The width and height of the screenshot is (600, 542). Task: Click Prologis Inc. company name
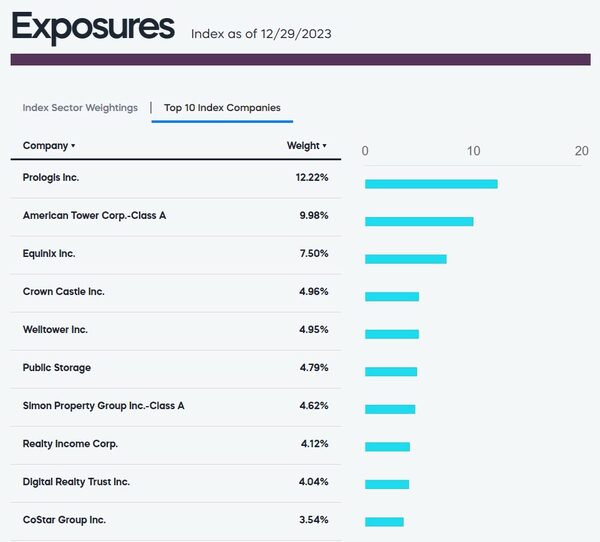[51, 178]
